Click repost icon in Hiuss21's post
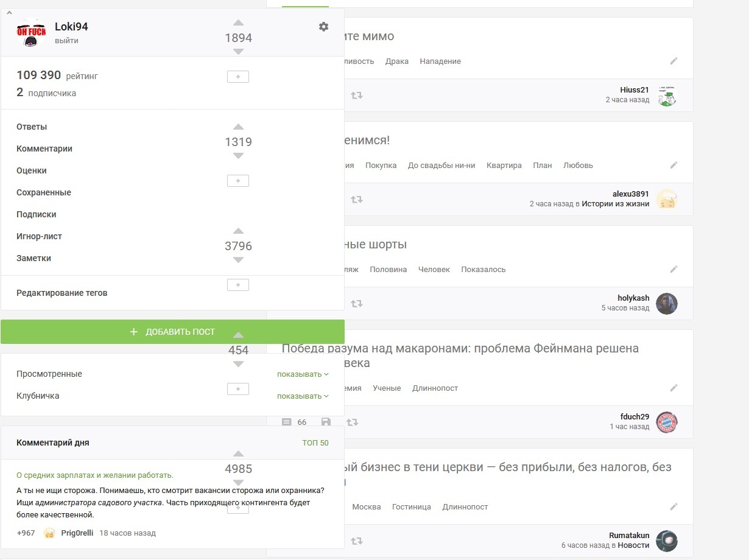Screen dimensions: 749x560 pyautogui.click(x=357, y=96)
